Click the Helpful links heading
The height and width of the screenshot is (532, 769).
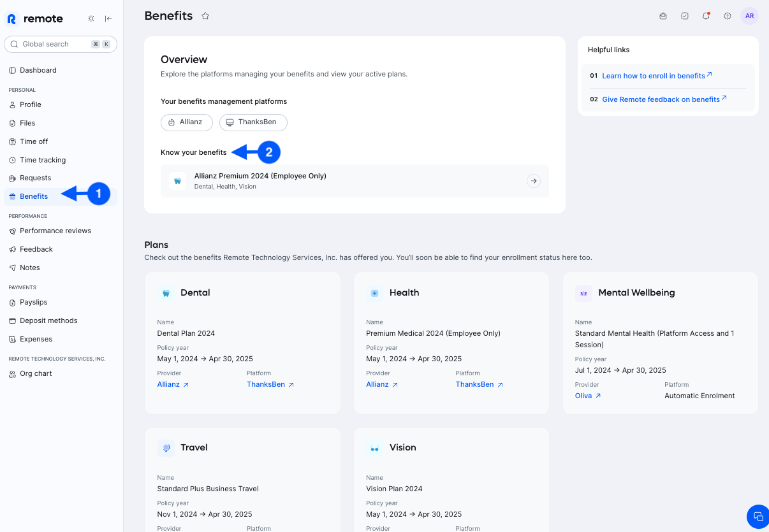(609, 50)
